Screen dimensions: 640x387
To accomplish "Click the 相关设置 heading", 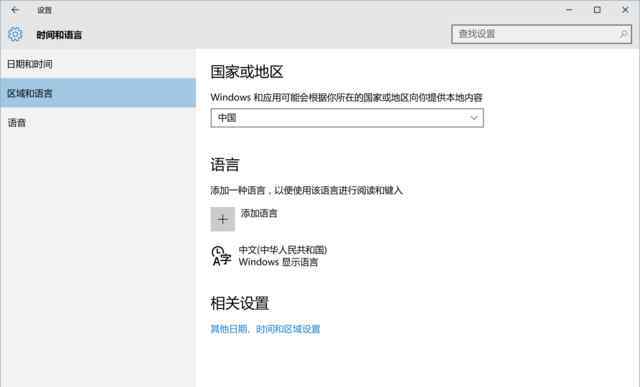I will tap(240, 303).
